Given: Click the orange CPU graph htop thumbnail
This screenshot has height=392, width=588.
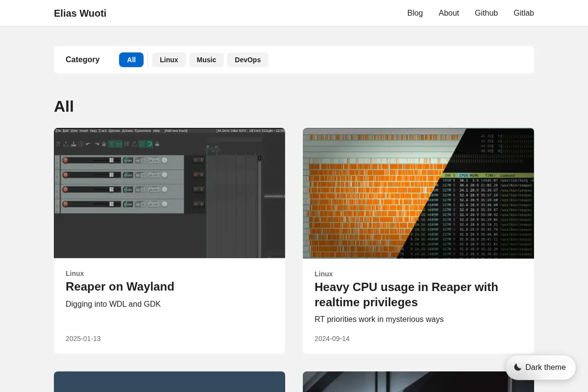Looking at the screenshot, I should coord(418,193).
